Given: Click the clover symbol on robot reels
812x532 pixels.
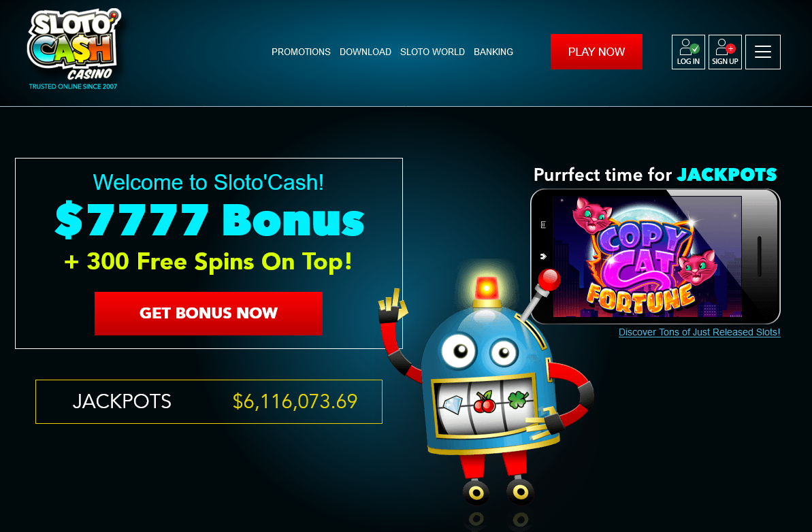Looking at the screenshot, I should [519, 399].
